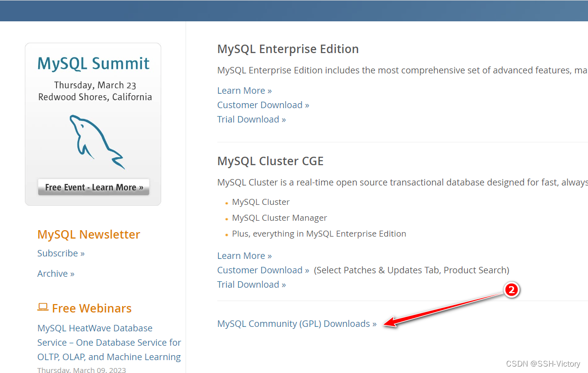Click the Free Webinars heading
588x373 pixels.
click(x=92, y=308)
